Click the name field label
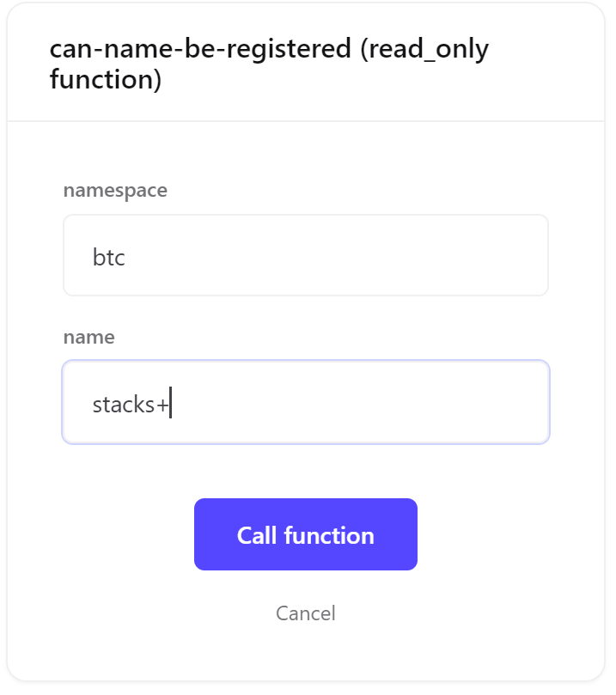 click(89, 338)
